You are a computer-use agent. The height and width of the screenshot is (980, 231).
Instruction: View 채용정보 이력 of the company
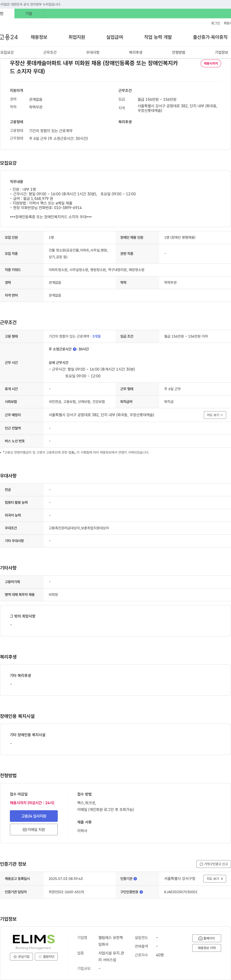point(207,948)
